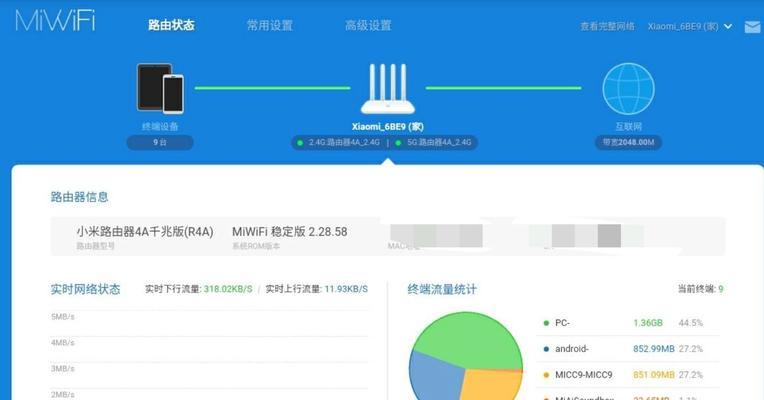
Task: Select the PC- device row
Action: (x=629, y=323)
